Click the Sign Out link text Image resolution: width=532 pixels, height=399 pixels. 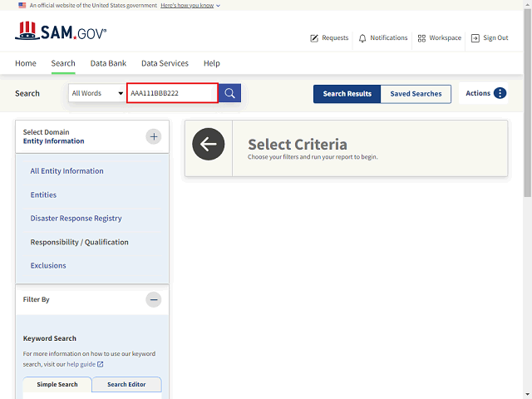[495, 37]
